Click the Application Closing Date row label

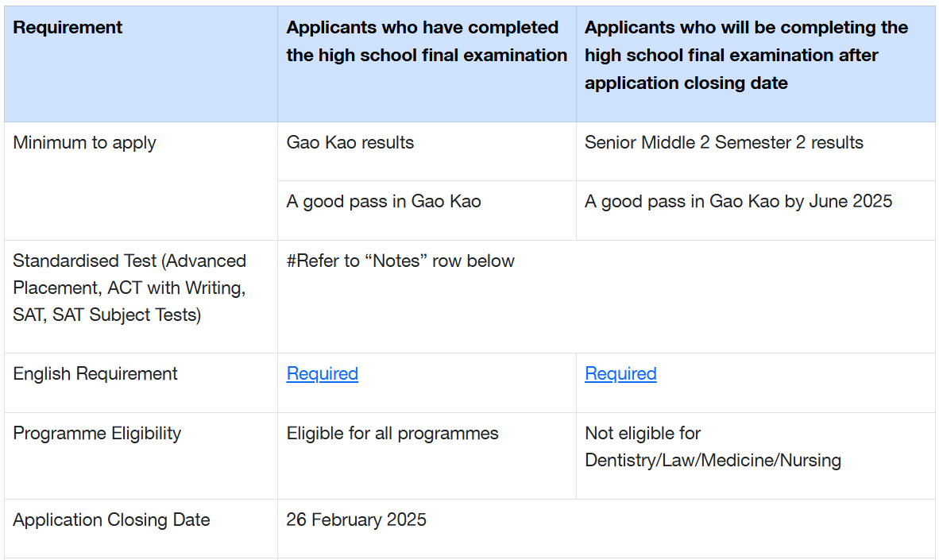(x=111, y=519)
